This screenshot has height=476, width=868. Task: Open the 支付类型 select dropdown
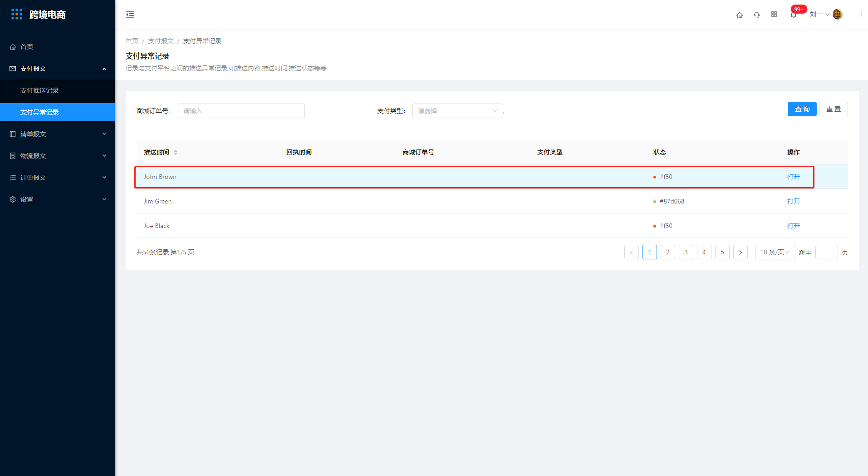tap(458, 111)
